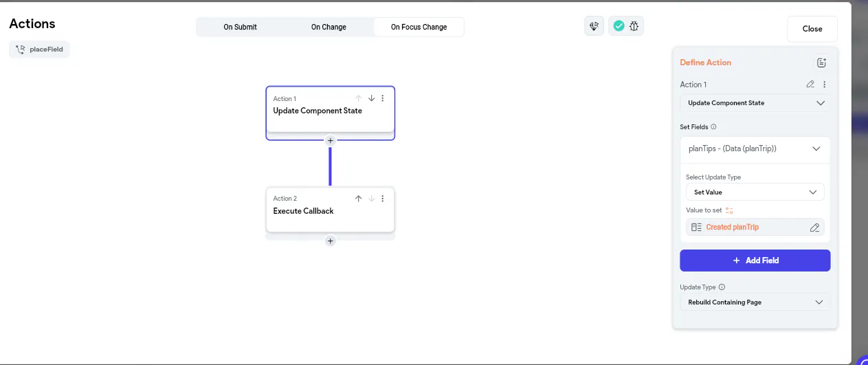The height and width of the screenshot is (365, 868).
Task: Open the Rebuild Containing Page dropdown
Action: (755, 302)
